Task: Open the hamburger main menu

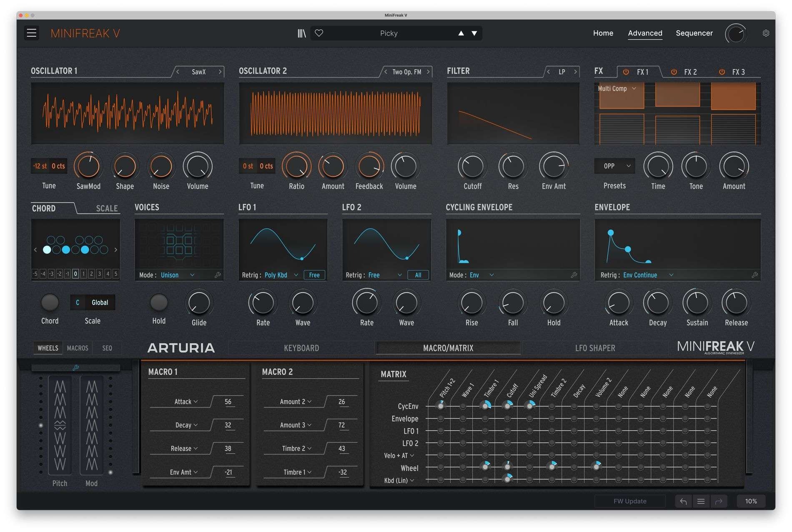Action: [x=32, y=33]
